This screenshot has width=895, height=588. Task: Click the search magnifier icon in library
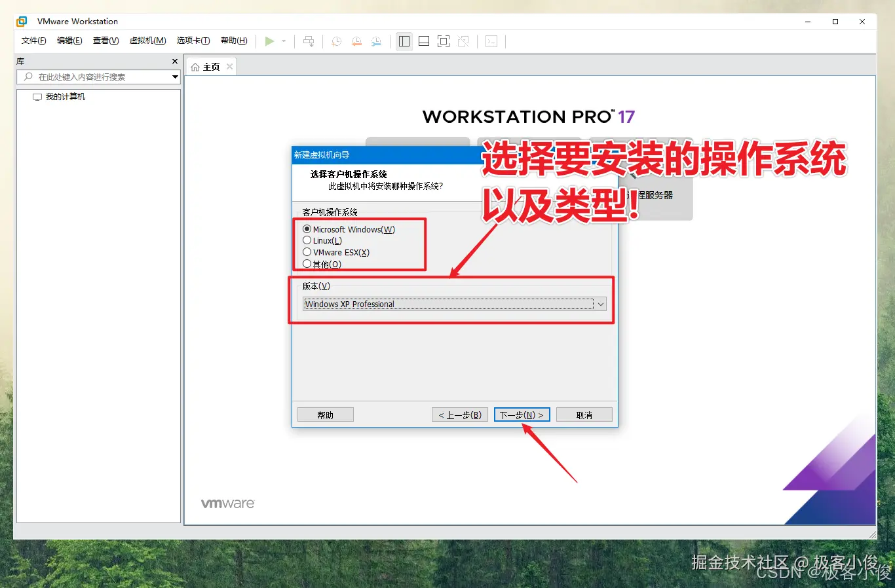pos(28,77)
